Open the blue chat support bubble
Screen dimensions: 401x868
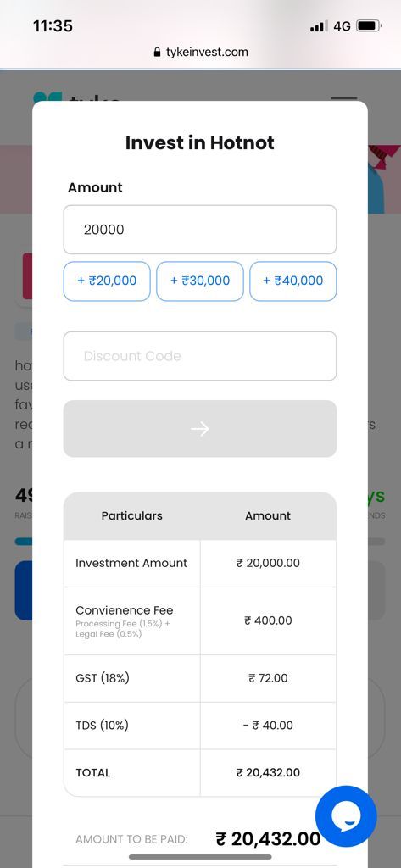pyautogui.click(x=346, y=816)
